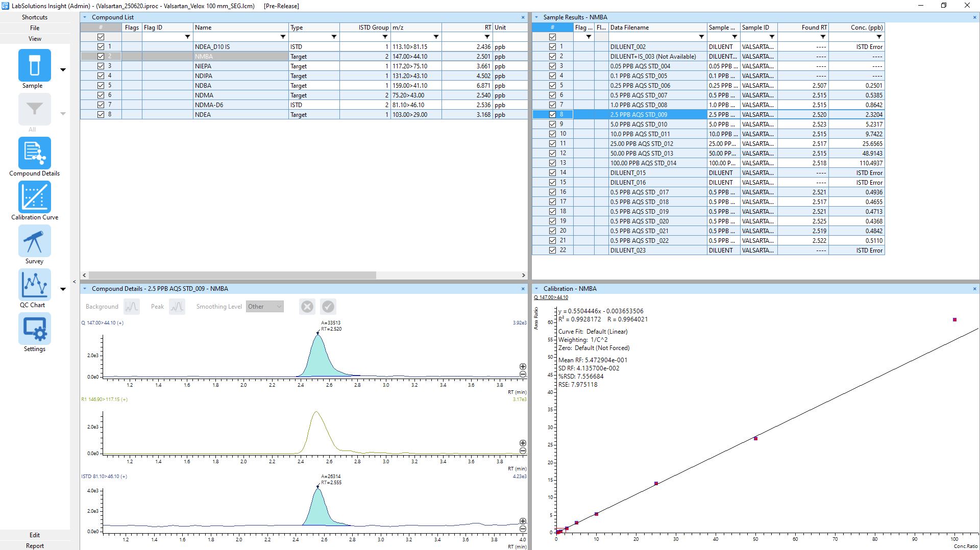The width and height of the screenshot is (980, 550).
Task: Uncheck the NIEPA compound checkbox
Action: [101, 66]
